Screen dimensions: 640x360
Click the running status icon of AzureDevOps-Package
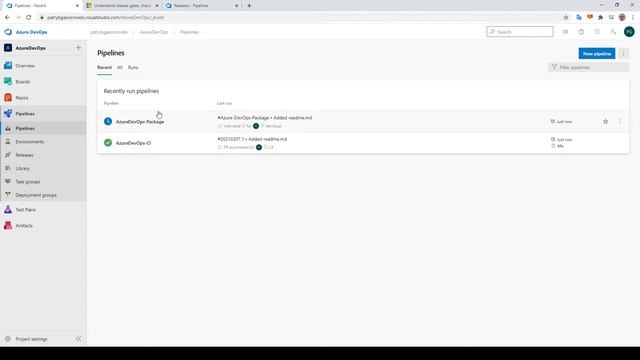point(108,121)
